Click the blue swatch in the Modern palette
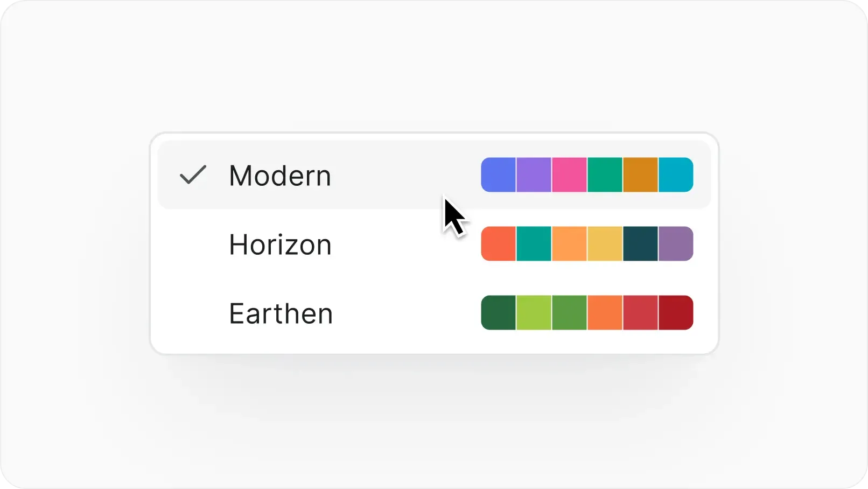The image size is (868, 489). [x=498, y=174]
